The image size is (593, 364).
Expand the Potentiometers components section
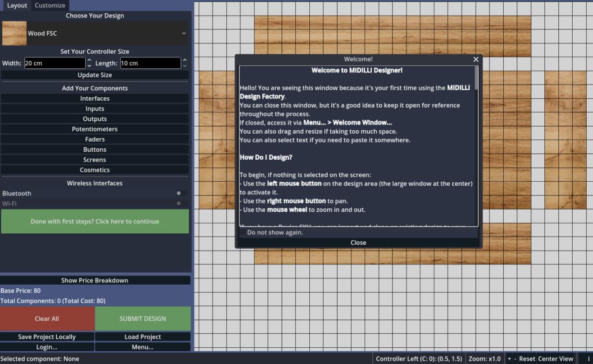(94, 129)
